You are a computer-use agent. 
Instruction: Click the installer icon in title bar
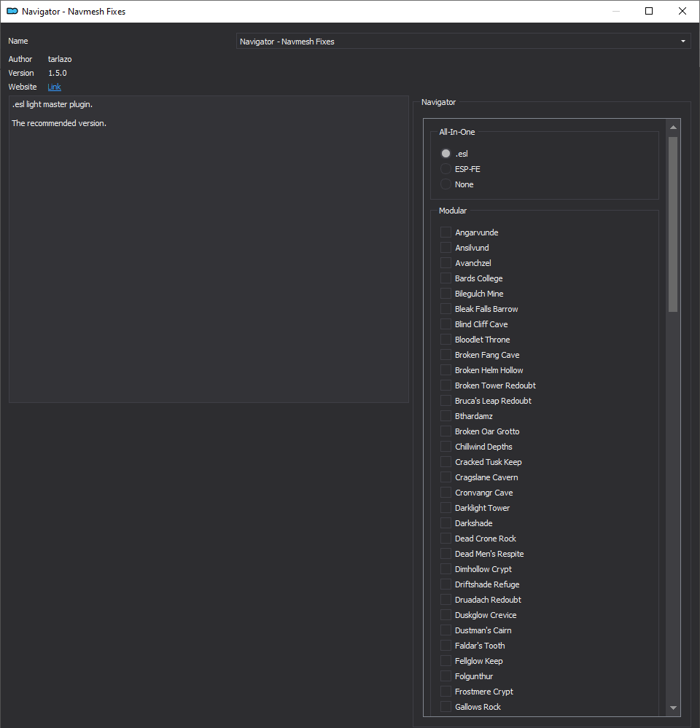tap(12, 11)
